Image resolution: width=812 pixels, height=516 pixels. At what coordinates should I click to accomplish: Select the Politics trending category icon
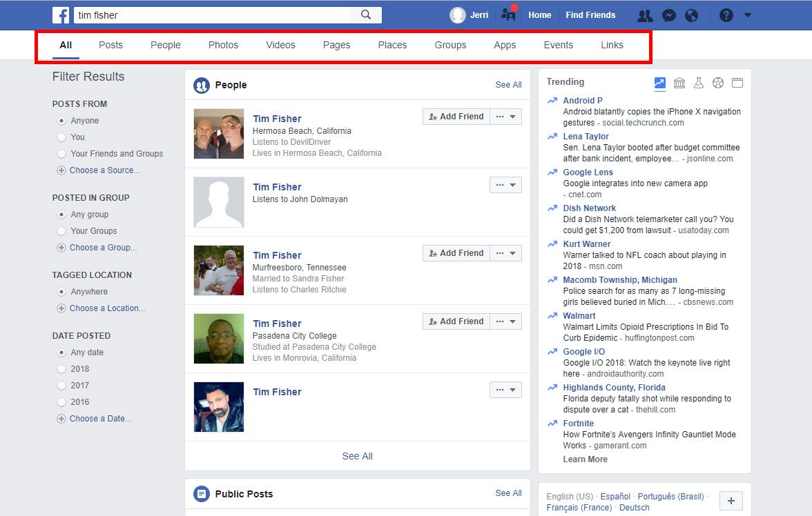click(679, 83)
